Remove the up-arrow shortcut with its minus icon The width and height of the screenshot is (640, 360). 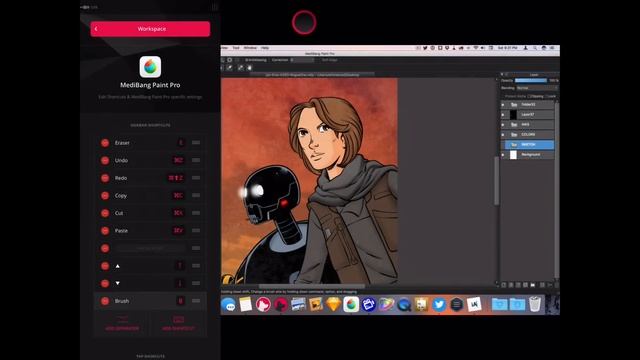point(105,266)
